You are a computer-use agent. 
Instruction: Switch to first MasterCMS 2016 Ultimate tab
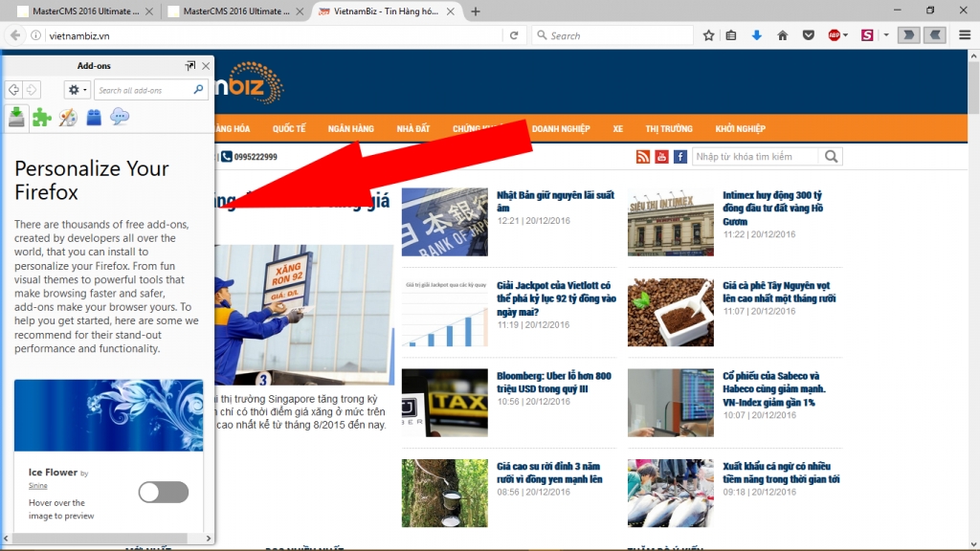(78, 11)
